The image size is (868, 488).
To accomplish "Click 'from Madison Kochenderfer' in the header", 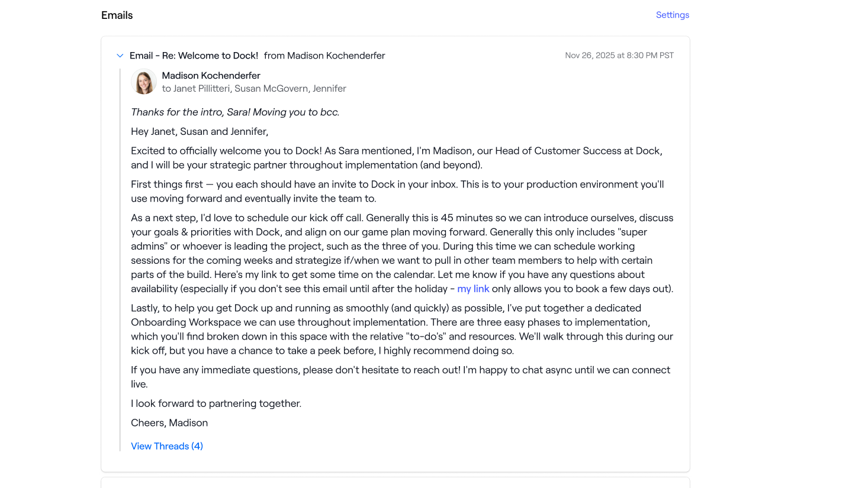I will pyautogui.click(x=324, y=56).
